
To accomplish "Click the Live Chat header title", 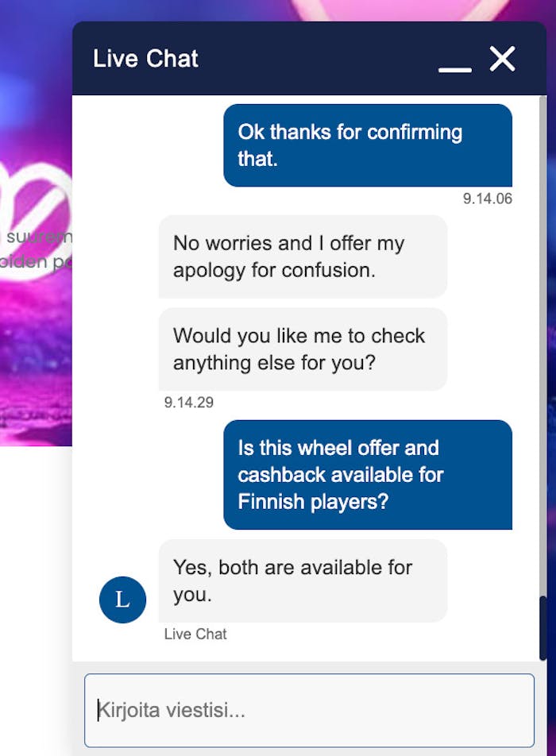I will pyautogui.click(x=145, y=59).
